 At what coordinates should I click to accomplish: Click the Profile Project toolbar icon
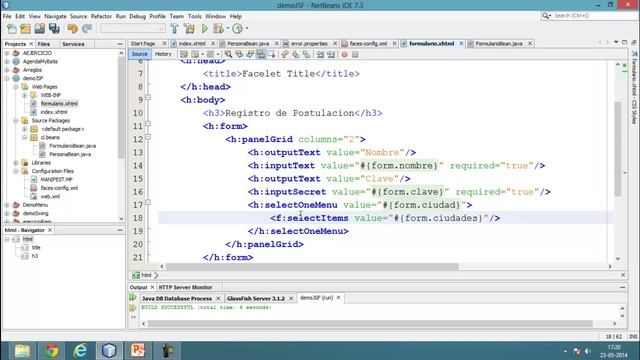(237, 29)
